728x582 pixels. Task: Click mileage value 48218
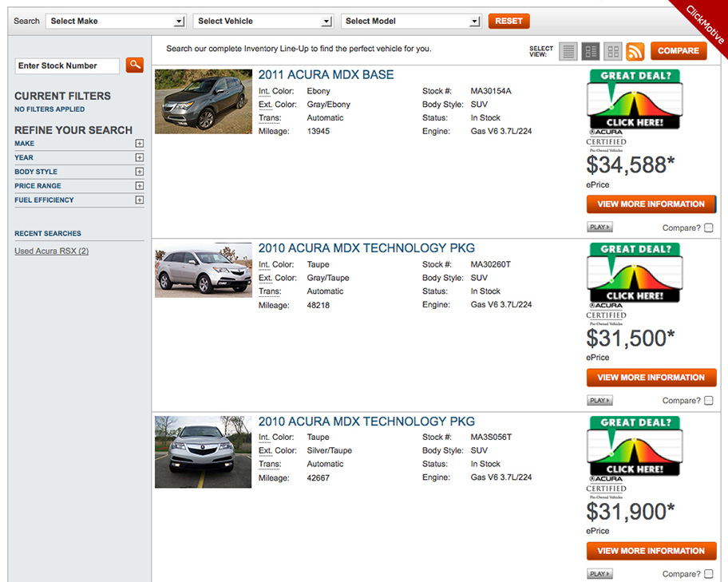point(318,305)
